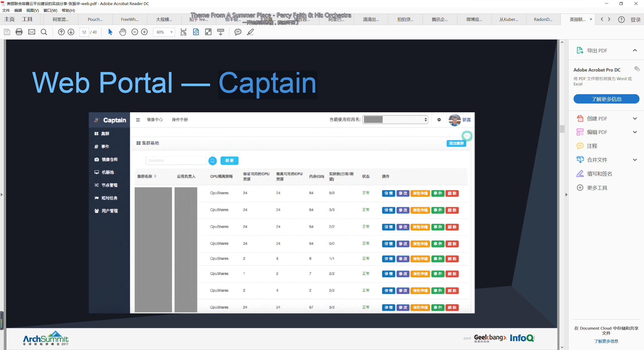Image resolution: width=644 pixels, height=350 pixels.
Task: Switch to the 从Kuber... document tab
Action: tap(509, 19)
